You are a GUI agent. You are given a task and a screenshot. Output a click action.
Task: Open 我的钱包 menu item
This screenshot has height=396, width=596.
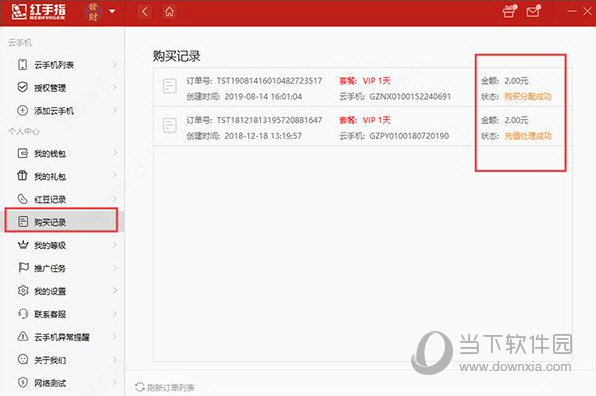coord(63,154)
